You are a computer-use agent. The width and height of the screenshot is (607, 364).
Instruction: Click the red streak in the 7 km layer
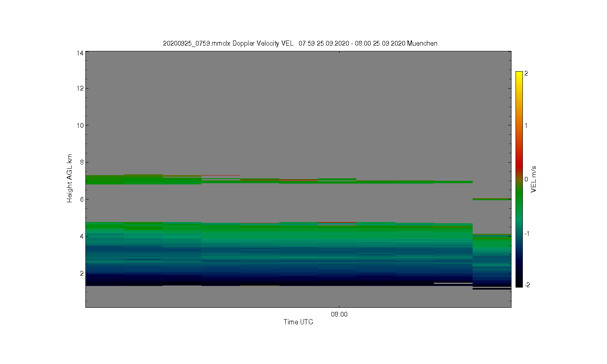pos(298,180)
